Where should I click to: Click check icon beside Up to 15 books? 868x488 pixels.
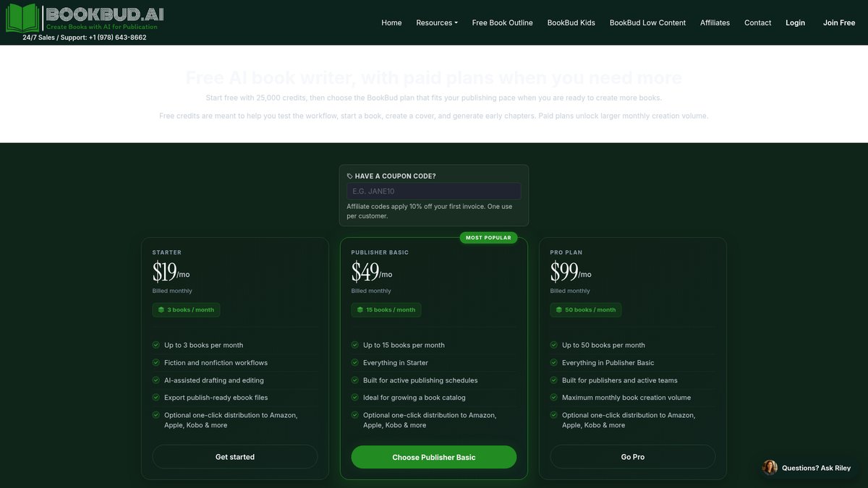355,345
